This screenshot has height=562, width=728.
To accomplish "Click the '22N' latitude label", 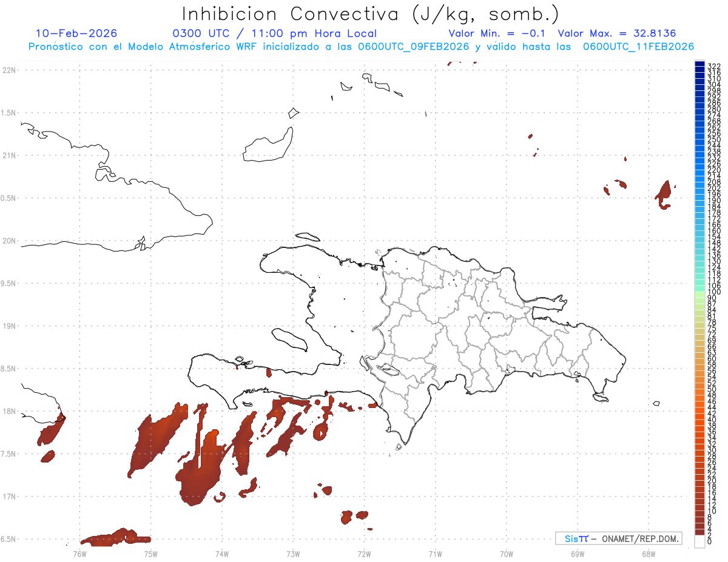I will point(9,70).
